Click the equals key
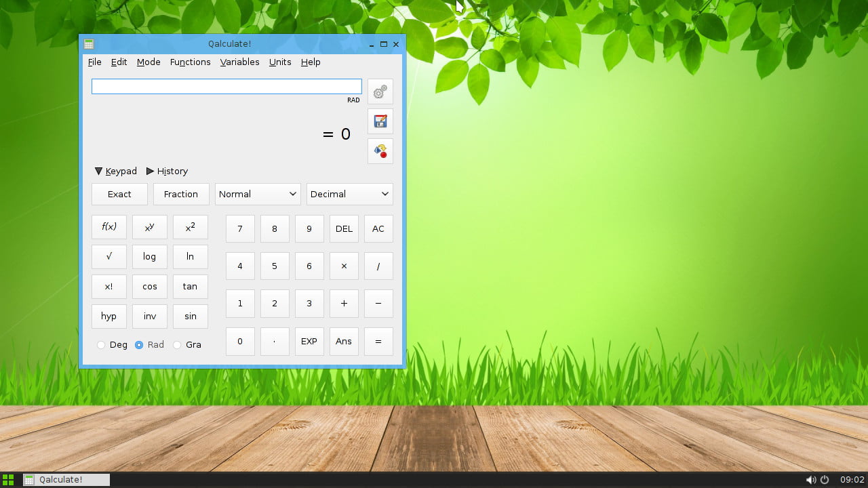The width and height of the screenshot is (868, 488). pyautogui.click(x=378, y=342)
